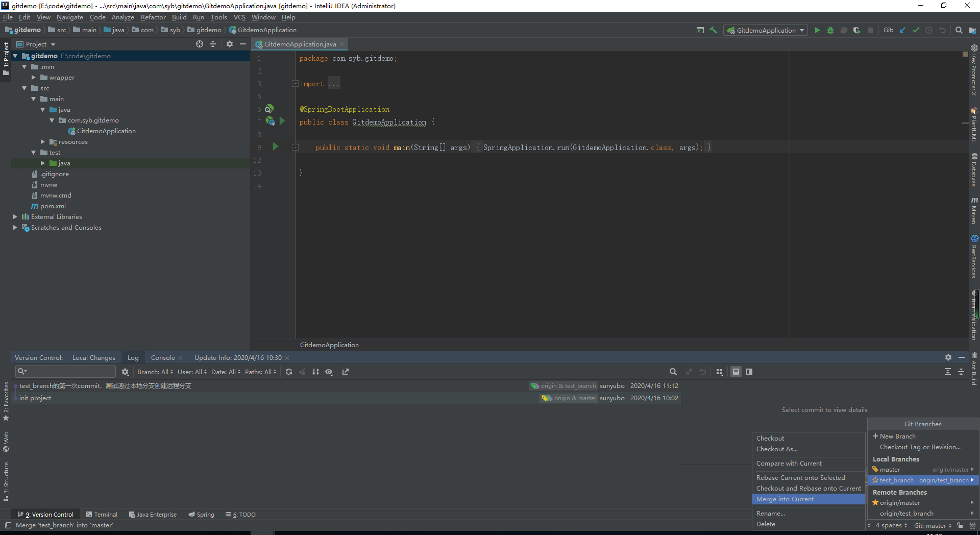Viewport: 980px width, 535px height.
Task: Select the origin/master remote branch
Action: pyautogui.click(x=923, y=502)
